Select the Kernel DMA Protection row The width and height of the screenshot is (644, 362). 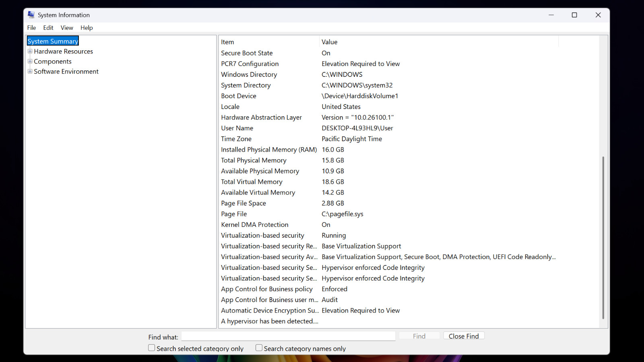click(388, 225)
